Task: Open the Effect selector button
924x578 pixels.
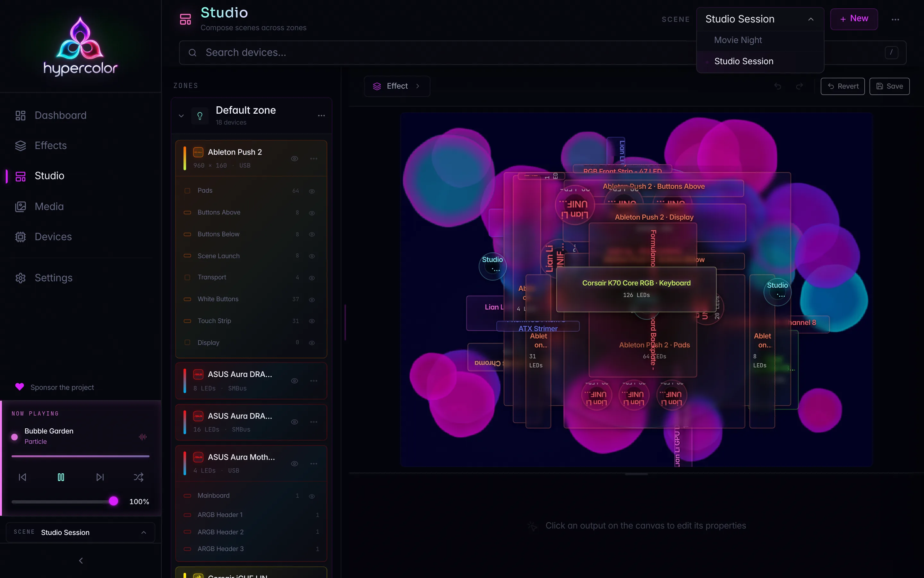Action: point(397,86)
